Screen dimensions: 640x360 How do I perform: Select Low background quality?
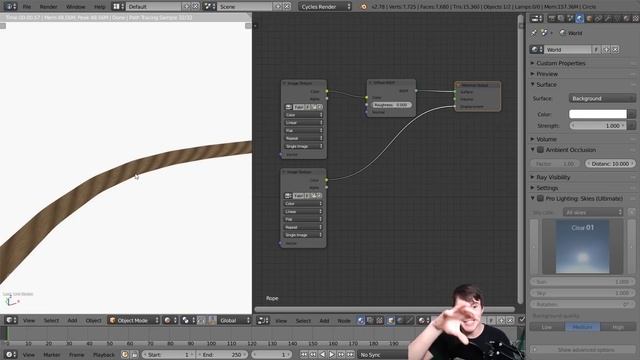(547, 327)
